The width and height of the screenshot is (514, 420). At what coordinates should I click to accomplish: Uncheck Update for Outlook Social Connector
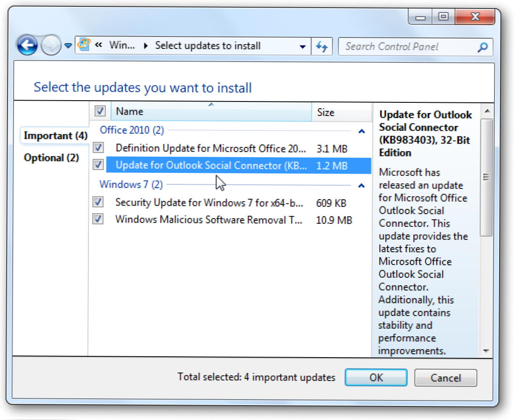coord(98,165)
